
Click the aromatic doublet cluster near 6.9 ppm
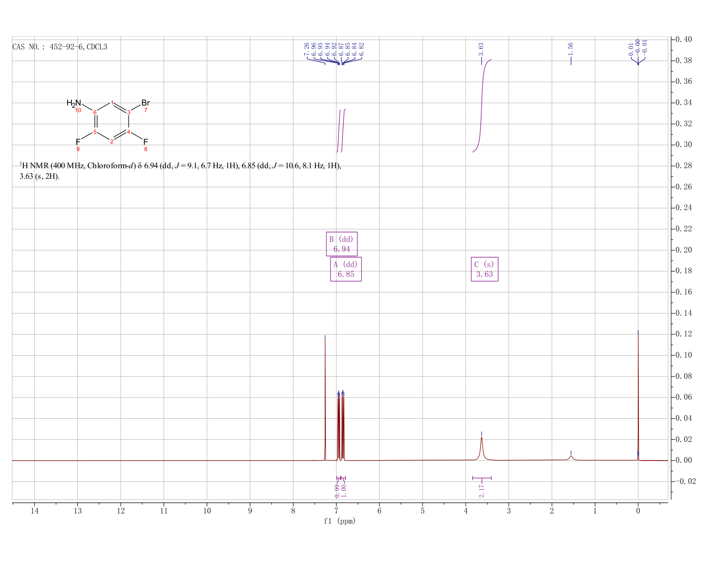pyautogui.click(x=341, y=426)
